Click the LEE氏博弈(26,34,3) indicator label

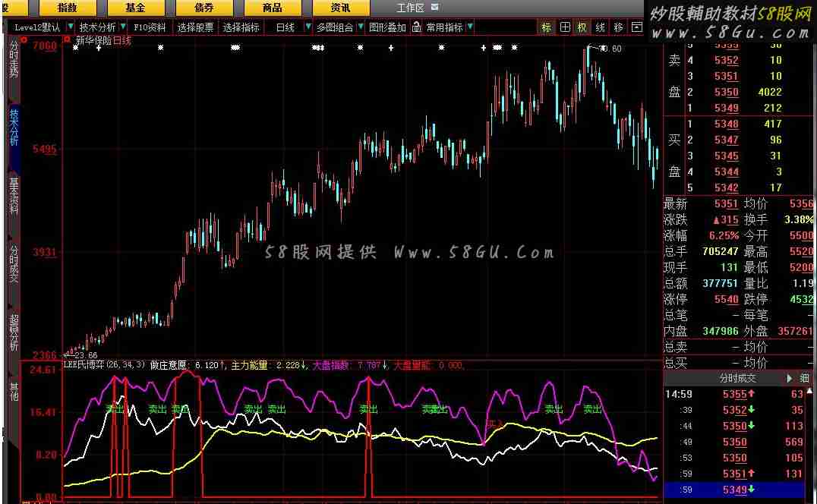pos(104,365)
